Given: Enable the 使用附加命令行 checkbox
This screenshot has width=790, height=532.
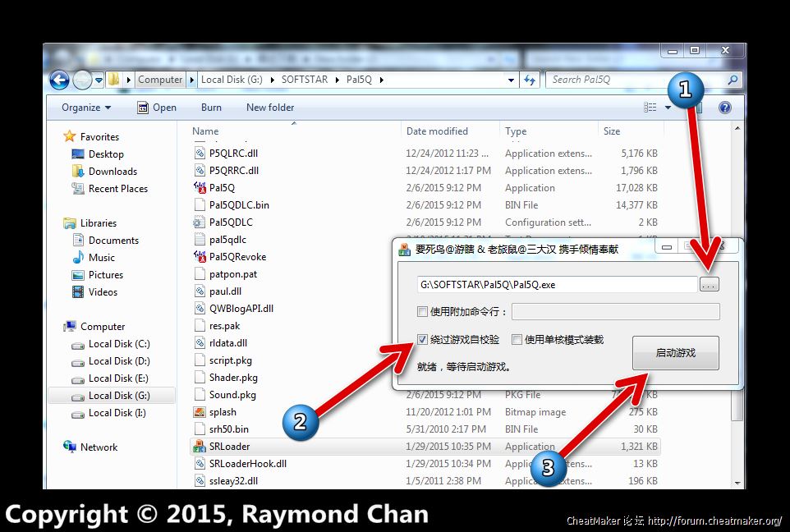Looking at the screenshot, I should pos(422,312).
